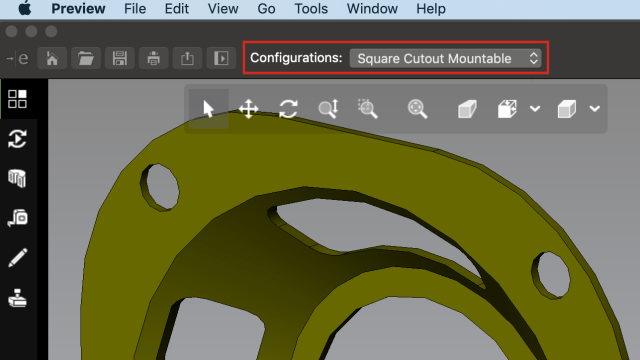Open the Configurations dropdown

(x=446, y=58)
